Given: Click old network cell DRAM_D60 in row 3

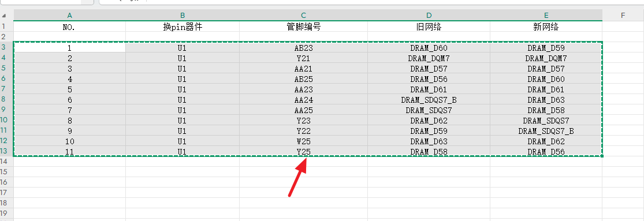Looking at the screenshot, I should [x=429, y=47].
